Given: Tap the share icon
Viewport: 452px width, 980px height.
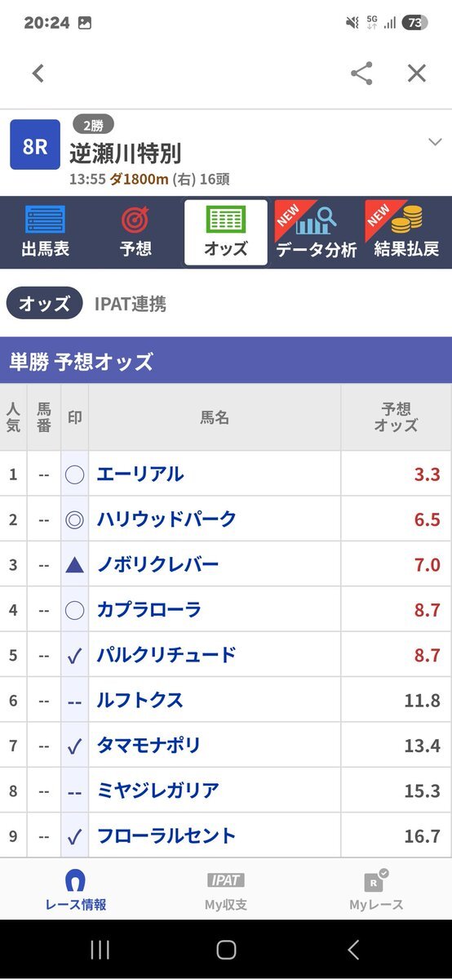Looking at the screenshot, I should coord(361,73).
